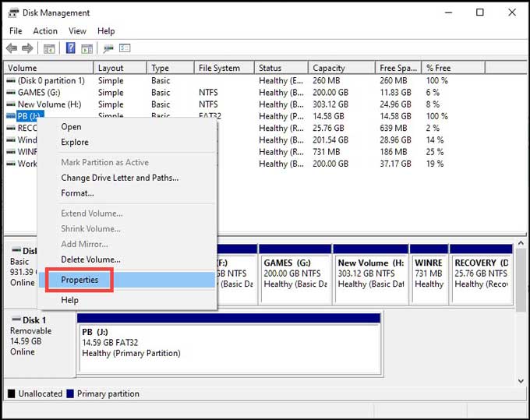
Task: Sort by the Volume column header
Action: point(48,68)
